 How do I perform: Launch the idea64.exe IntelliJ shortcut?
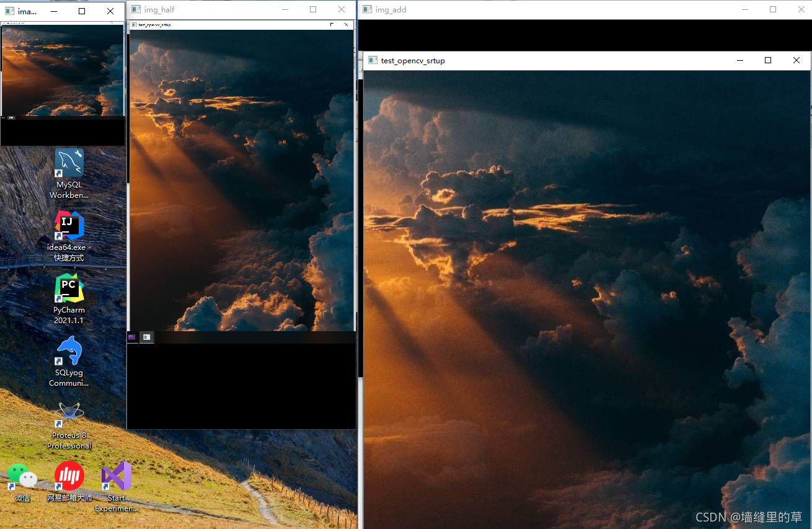(x=69, y=236)
